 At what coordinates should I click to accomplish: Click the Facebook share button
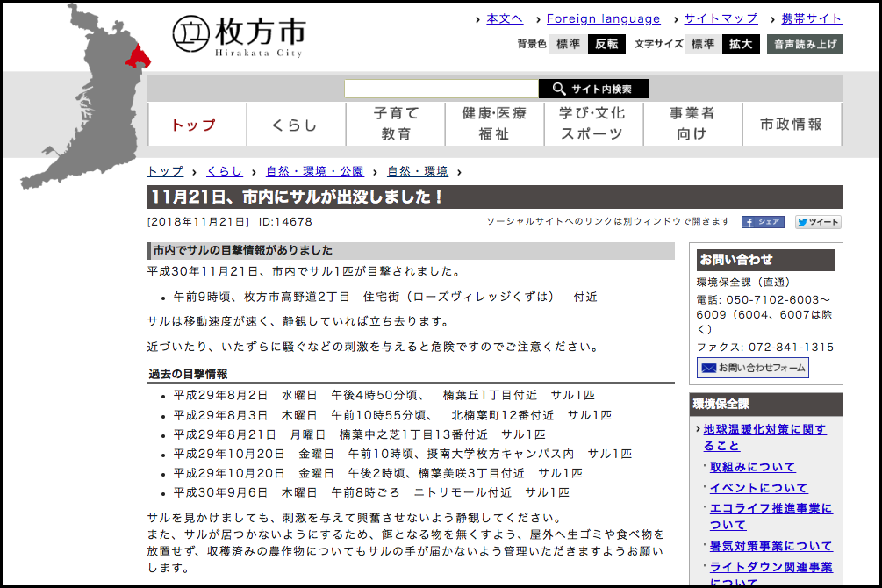(x=763, y=222)
